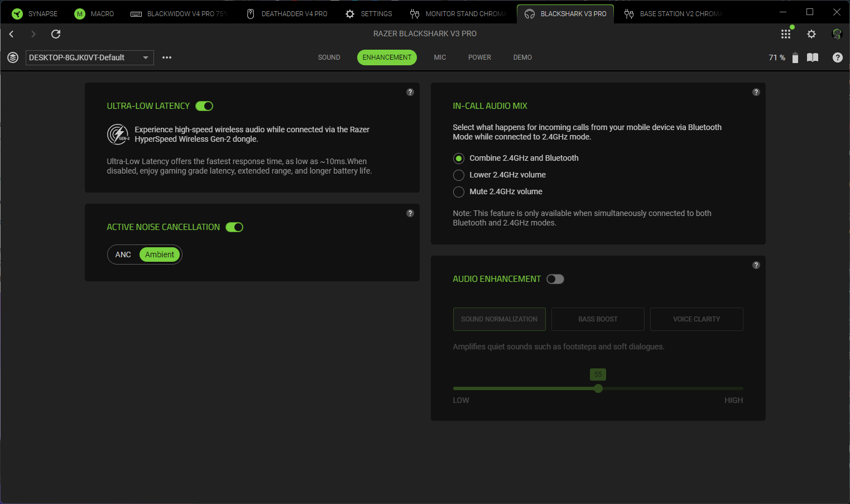Select Lower 2.4GHz volume option
Viewport: 850px width, 504px height.
point(459,175)
